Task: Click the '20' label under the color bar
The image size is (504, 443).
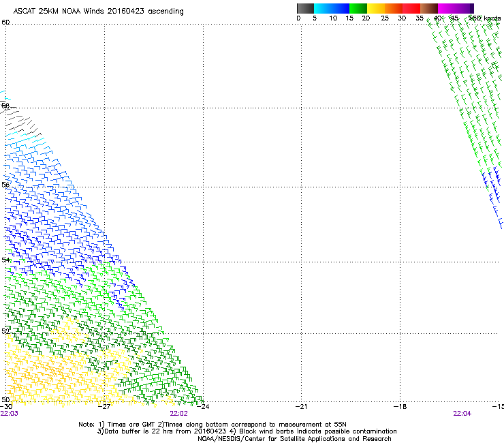Action: (366, 18)
